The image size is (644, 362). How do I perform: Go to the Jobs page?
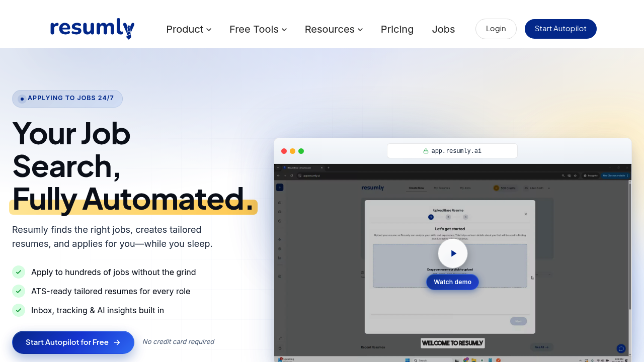click(x=443, y=29)
